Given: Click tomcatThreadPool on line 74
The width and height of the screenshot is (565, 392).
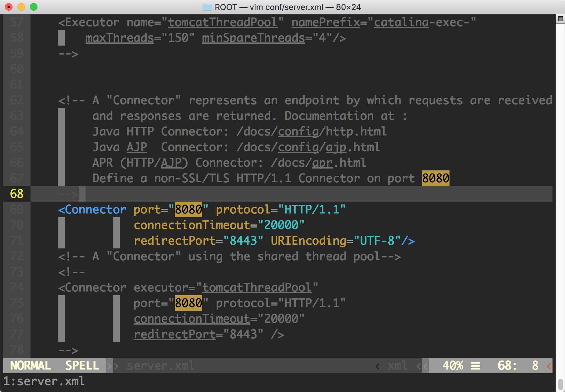Looking at the screenshot, I should (257, 287).
